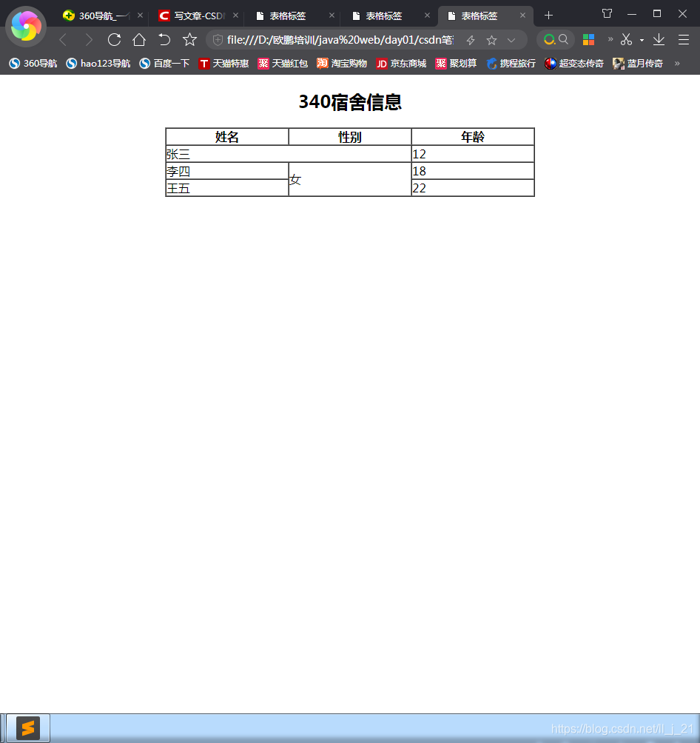Expand the scissors tool dropdown arrow

click(641, 39)
